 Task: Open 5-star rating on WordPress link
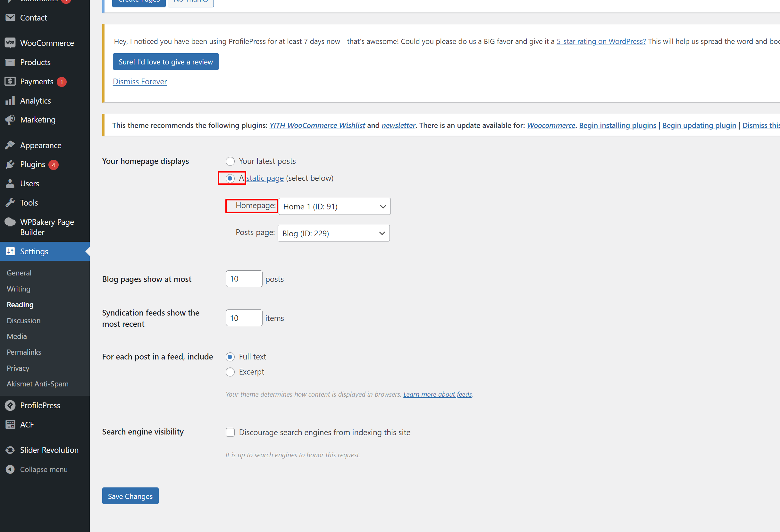click(601, 41)
